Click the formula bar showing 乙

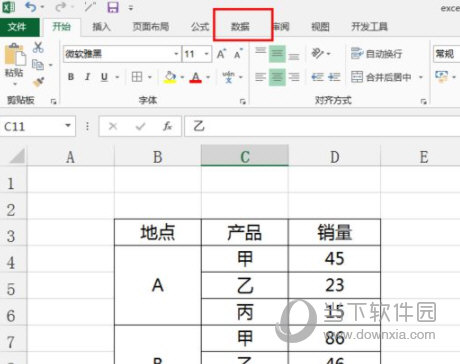pos(322,126)
